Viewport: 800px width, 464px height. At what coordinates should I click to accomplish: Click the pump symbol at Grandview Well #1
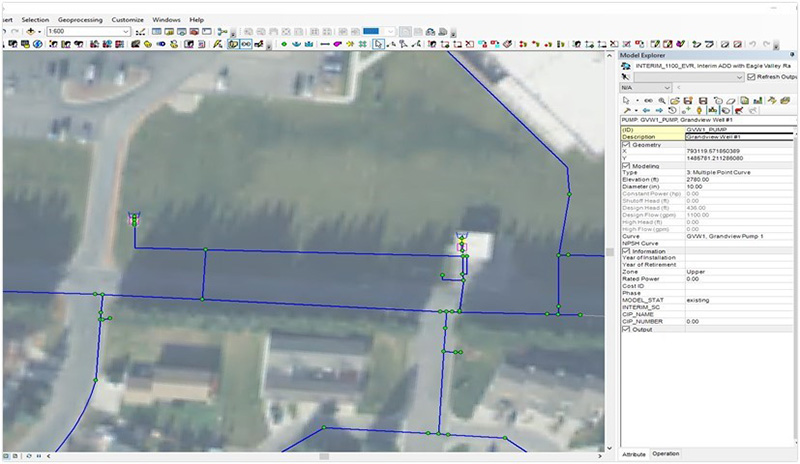(x=462, y=243)
